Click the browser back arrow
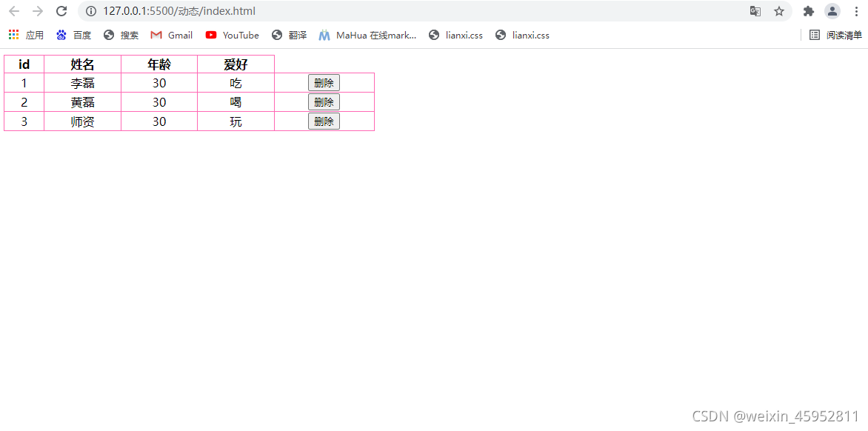 point(14,11)
